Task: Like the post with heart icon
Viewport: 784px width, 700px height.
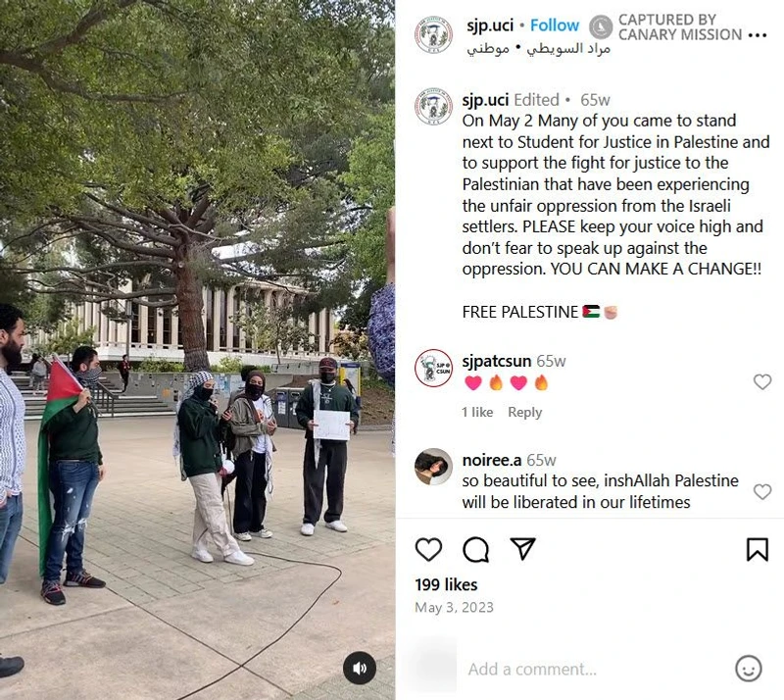Action: 428,549
